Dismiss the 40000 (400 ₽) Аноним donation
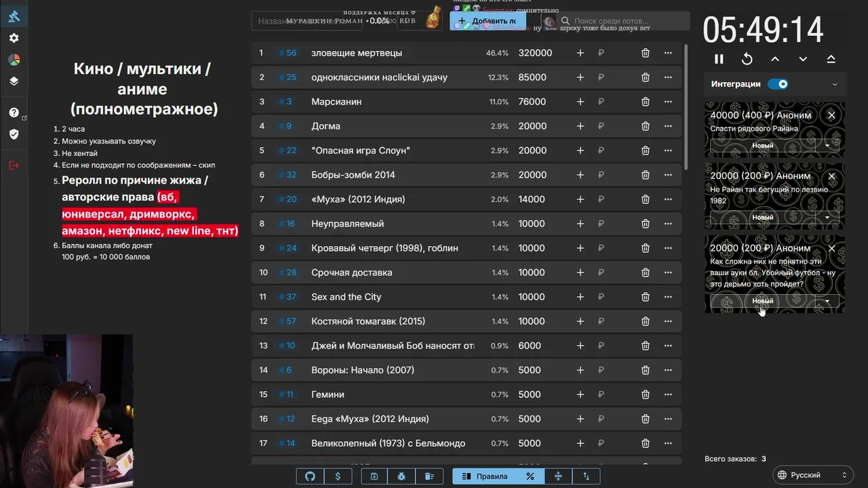This screenshot has height=488, width=868. coord(831,115)
